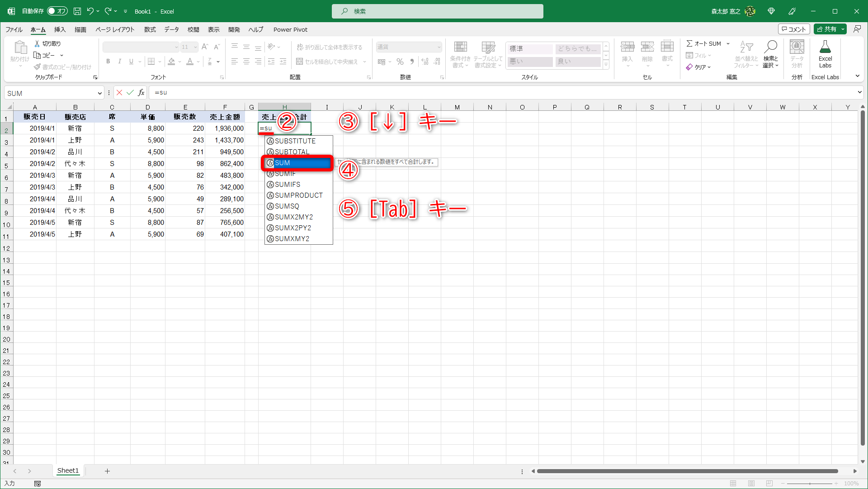Click the Undo arrow icon
The image size is (868, 489).
click(90, 11)
